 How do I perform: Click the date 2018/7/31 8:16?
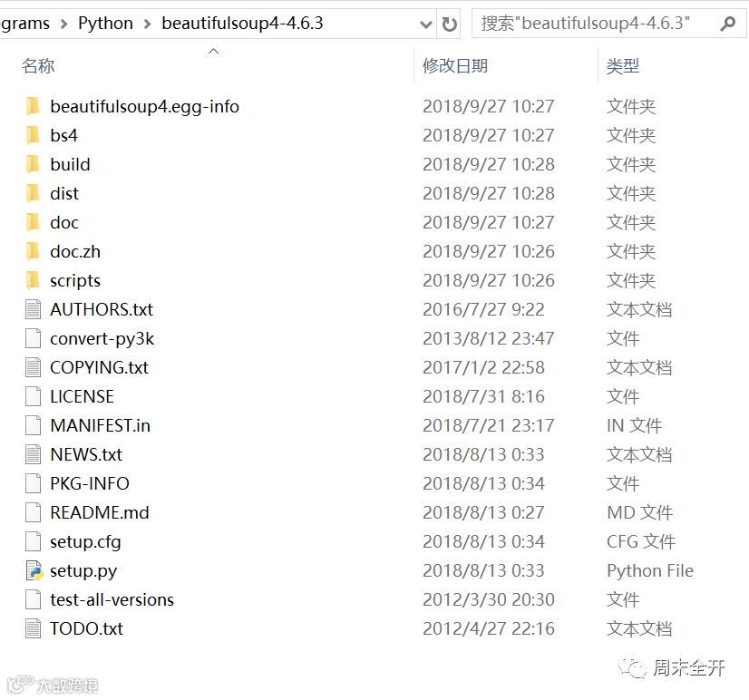point(483,396)
